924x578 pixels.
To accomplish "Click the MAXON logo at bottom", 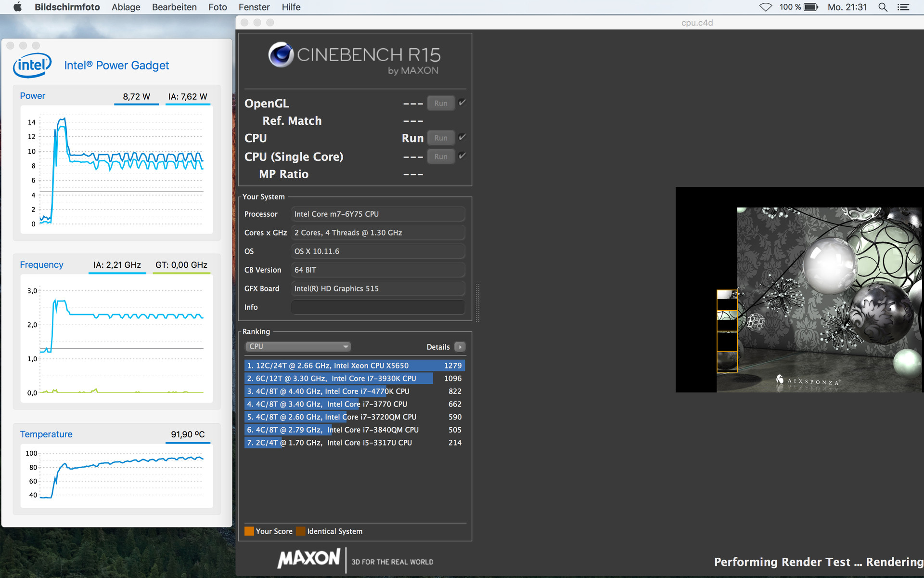I will (309, 559).
